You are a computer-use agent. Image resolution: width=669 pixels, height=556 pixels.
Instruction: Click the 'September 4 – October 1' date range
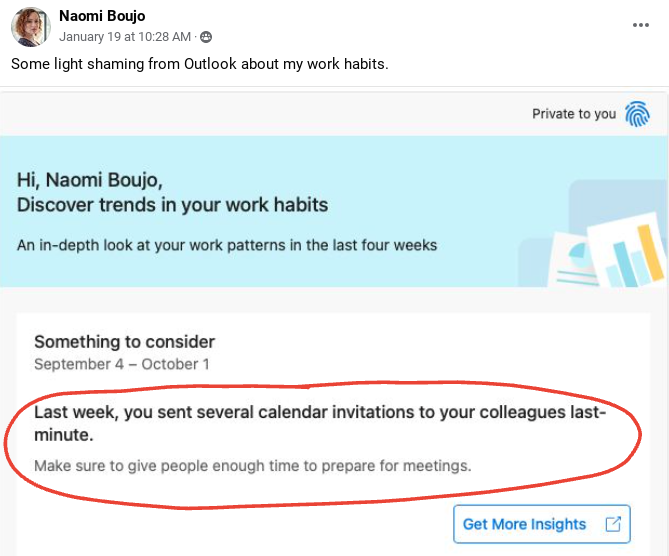coord(122,364)
